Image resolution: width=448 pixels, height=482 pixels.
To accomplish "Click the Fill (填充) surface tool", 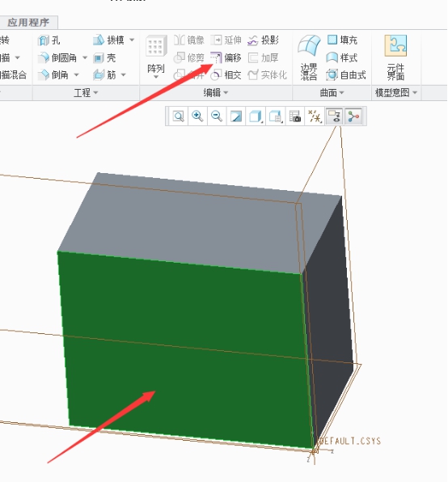I will pyautogui.click(x=342, y=40).
